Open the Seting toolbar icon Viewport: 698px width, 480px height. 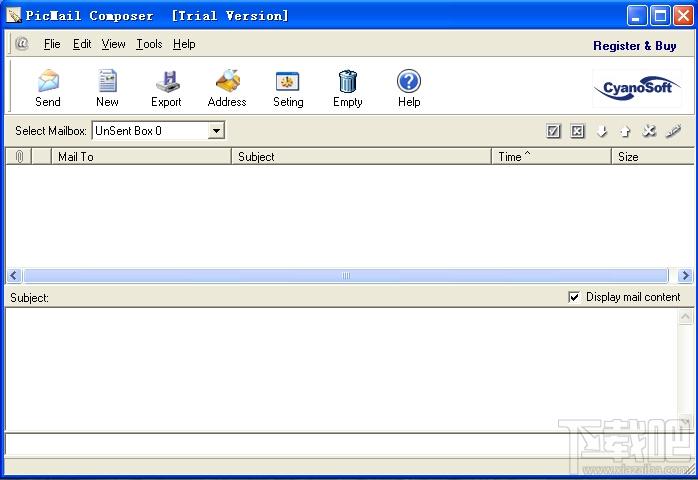click(288, 89)
